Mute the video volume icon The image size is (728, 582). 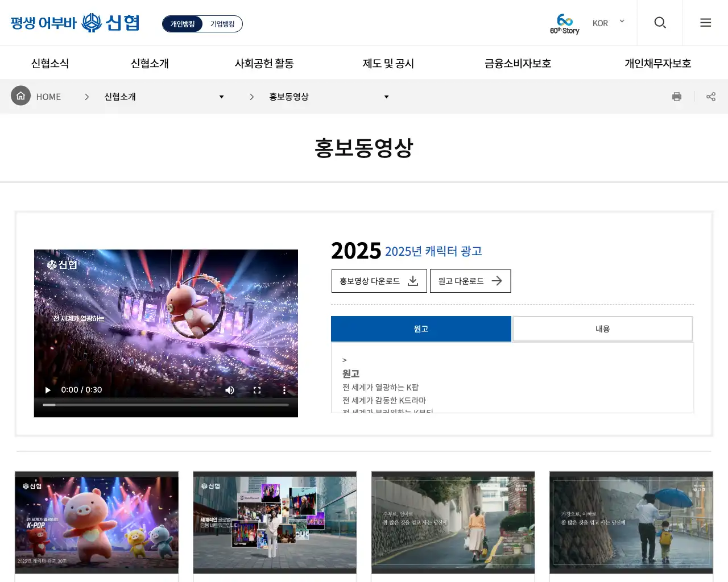230,390
